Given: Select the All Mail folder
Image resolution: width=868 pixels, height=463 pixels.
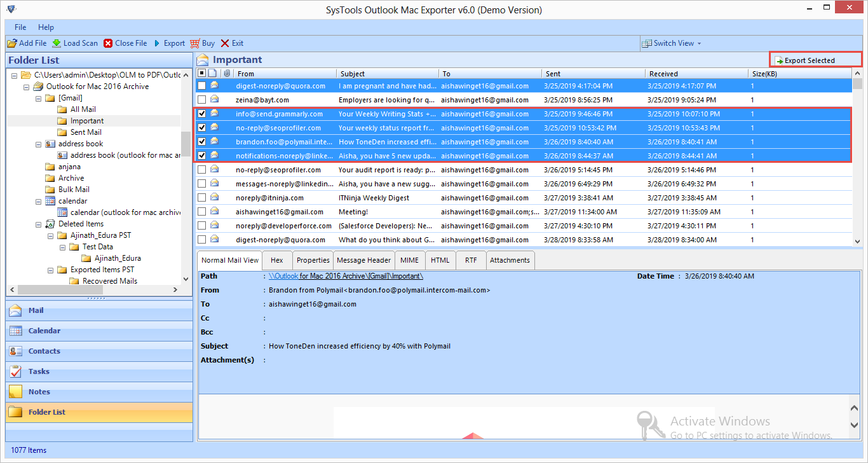Looking at the screenshot, I should point(83,109).
